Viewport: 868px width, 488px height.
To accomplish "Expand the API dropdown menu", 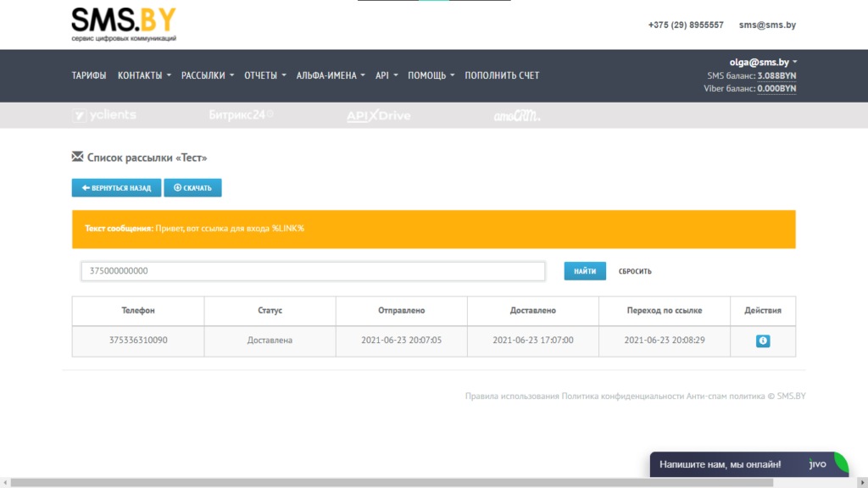I will coord(387,75).
